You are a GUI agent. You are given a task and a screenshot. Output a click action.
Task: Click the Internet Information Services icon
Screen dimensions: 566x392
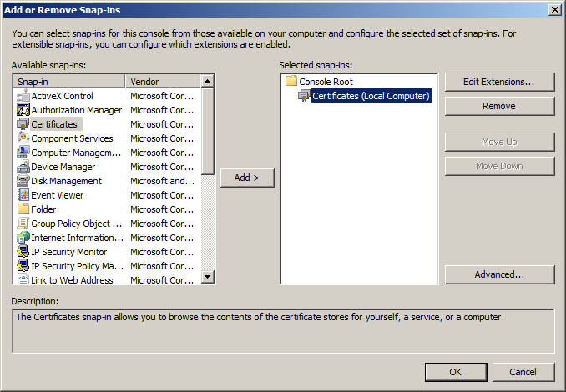click(x=23, y=238)
